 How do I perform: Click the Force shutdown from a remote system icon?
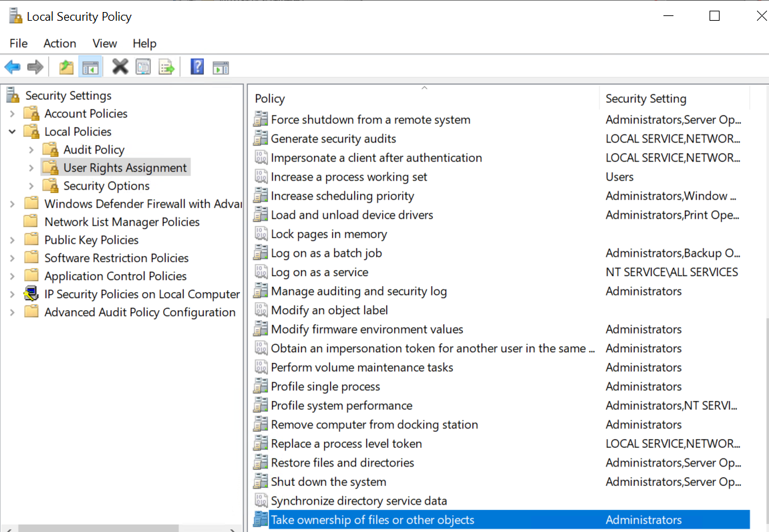261,119
